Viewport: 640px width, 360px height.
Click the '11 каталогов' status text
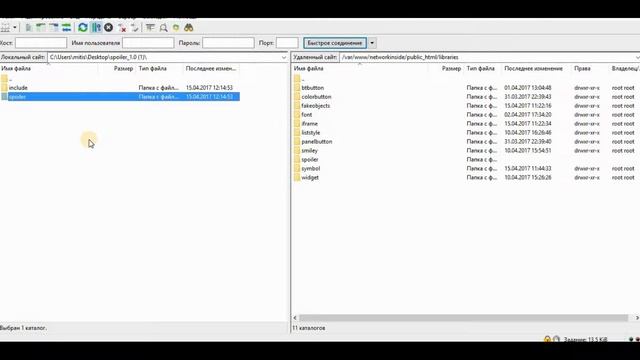[x=309, y=328]
